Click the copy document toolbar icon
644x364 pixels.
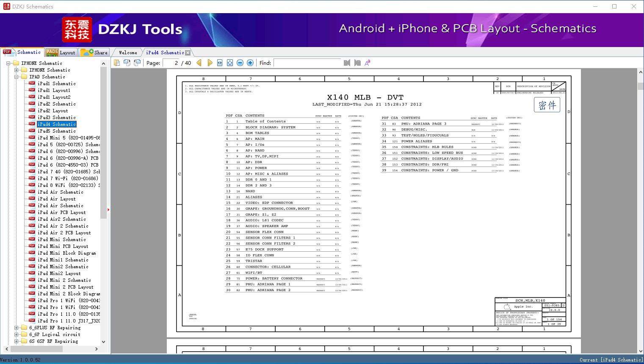click(x=116, y=63)
